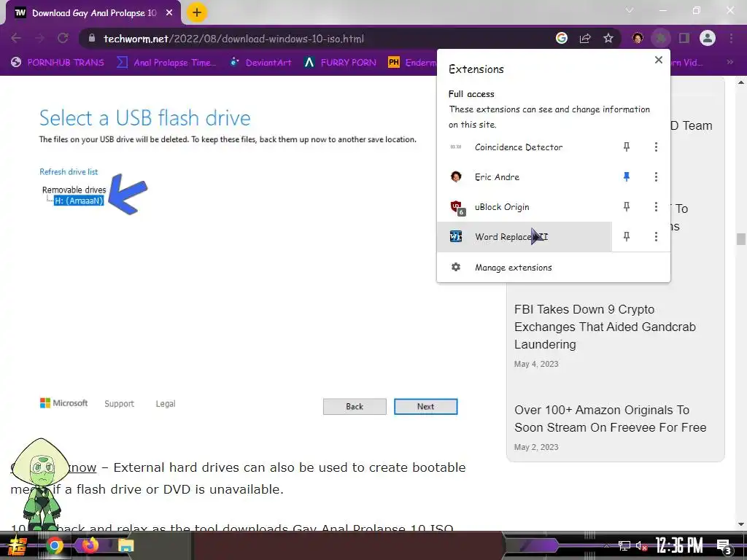Reload the techworm page

(63, 38)
